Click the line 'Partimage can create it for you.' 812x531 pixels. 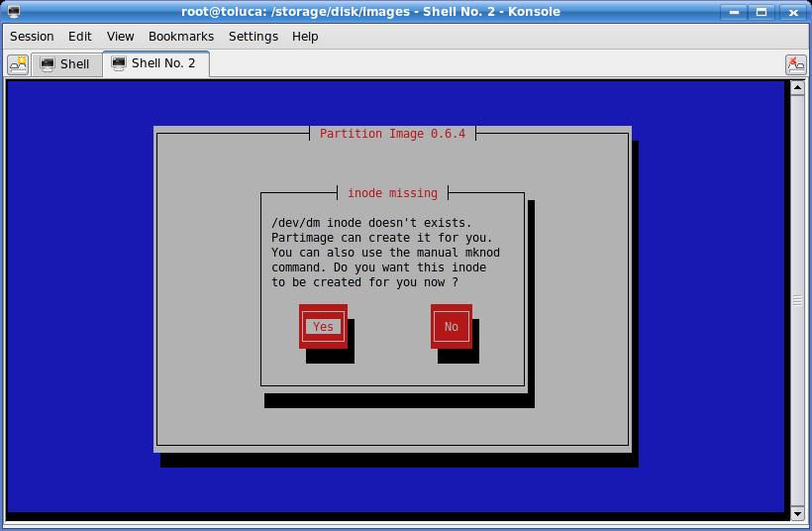point(381,238)
